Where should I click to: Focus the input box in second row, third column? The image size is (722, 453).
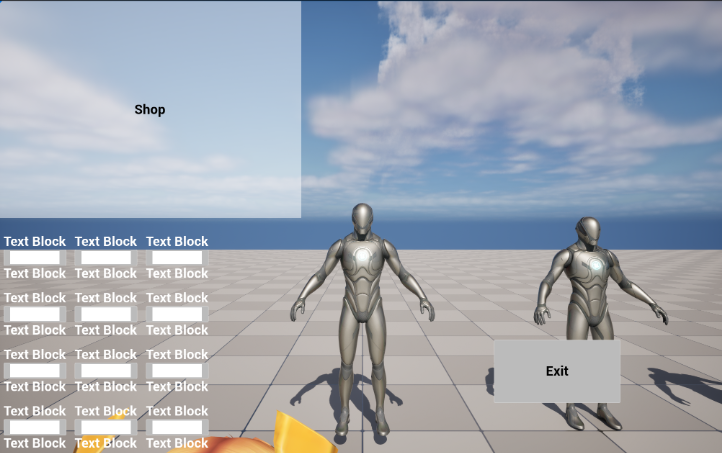[x=177, y=314]
